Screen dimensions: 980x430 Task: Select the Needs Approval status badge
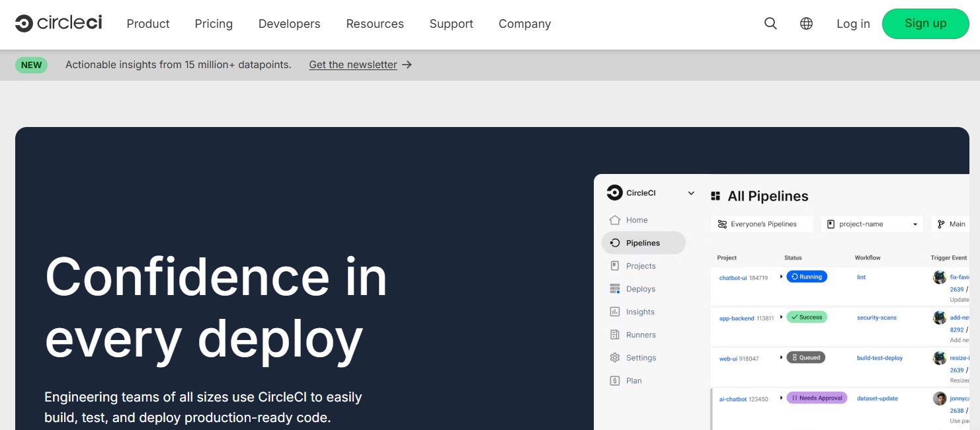coord(817,398)
